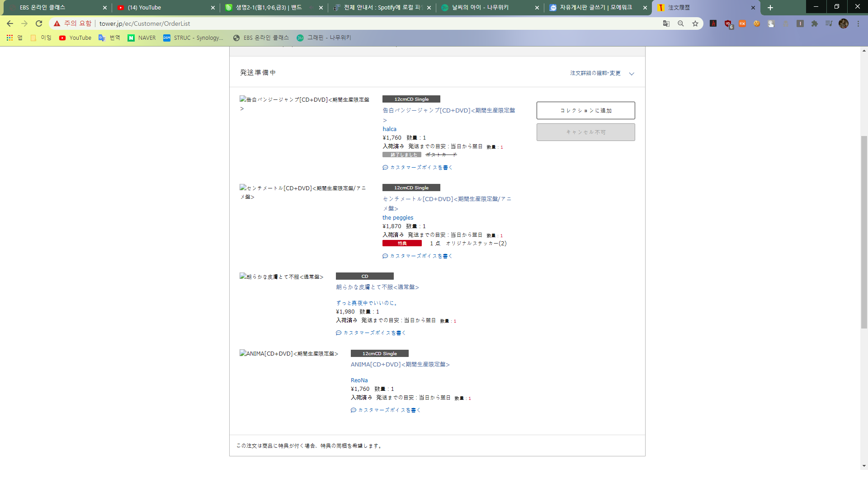The height and width of the screenshot is (488, 868).
Task: Close the EBS 온라인 클래스 tab
Action: (x=105, y=8)
